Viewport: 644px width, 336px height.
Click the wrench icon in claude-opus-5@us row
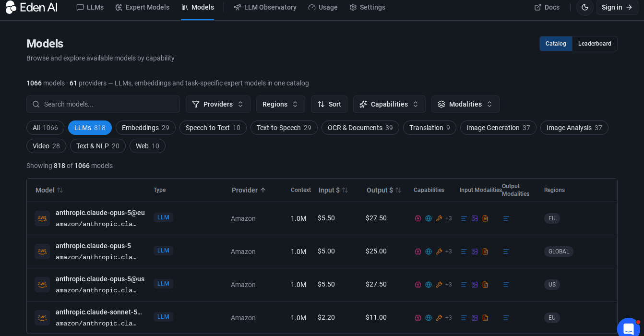point(439,285)
